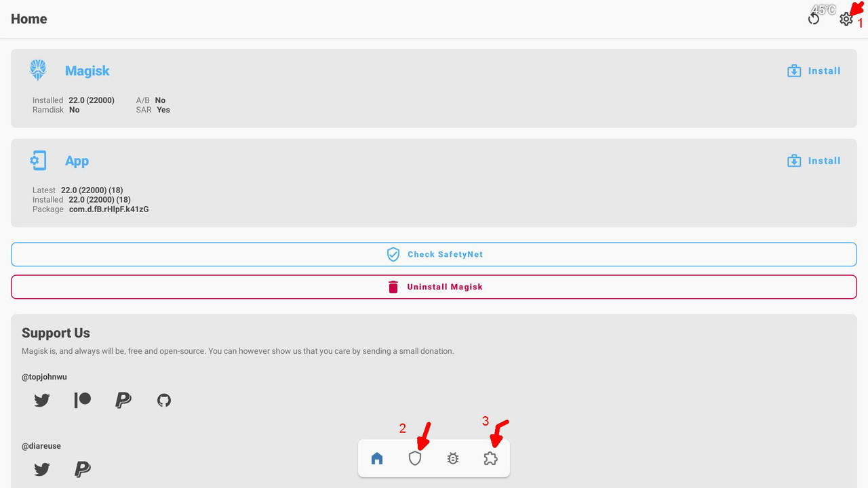Click the A/B No value

(x=160, y=100)
